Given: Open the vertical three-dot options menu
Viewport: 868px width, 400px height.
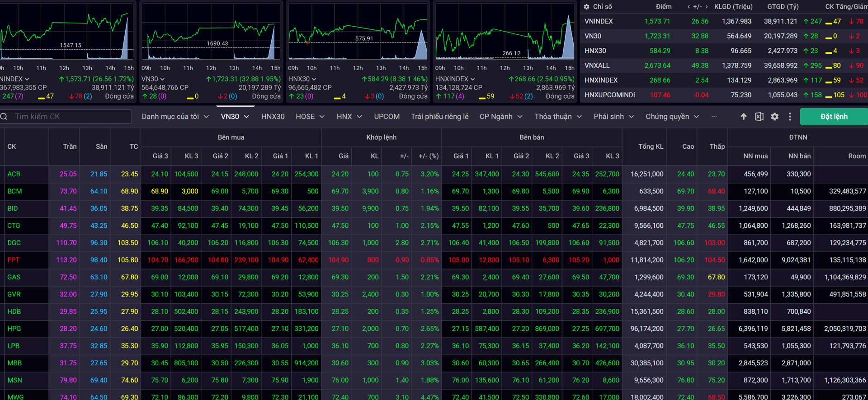Looking at the screenshot, I should point(790,117).
